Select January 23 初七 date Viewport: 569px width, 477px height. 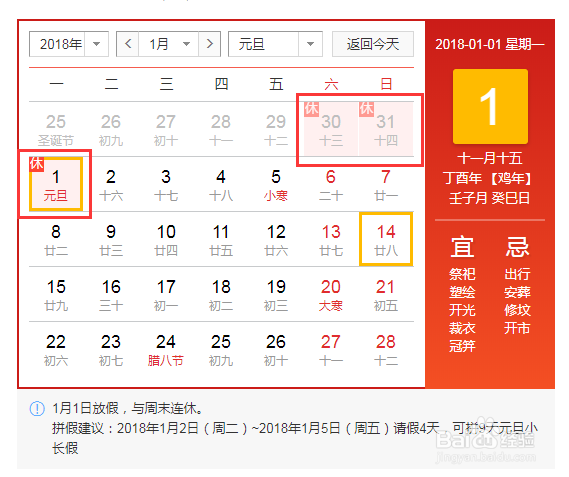pyautogui.click(x=111, y=349)
